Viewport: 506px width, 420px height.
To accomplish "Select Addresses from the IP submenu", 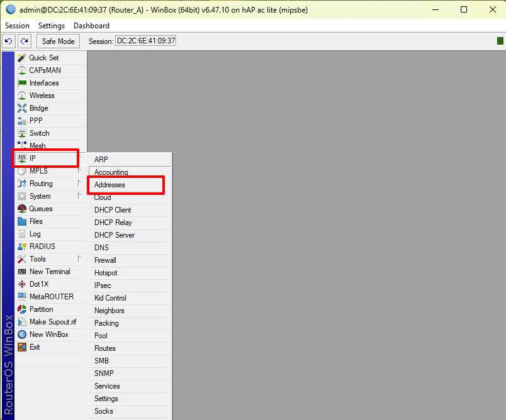I will [x=110, y=185].
